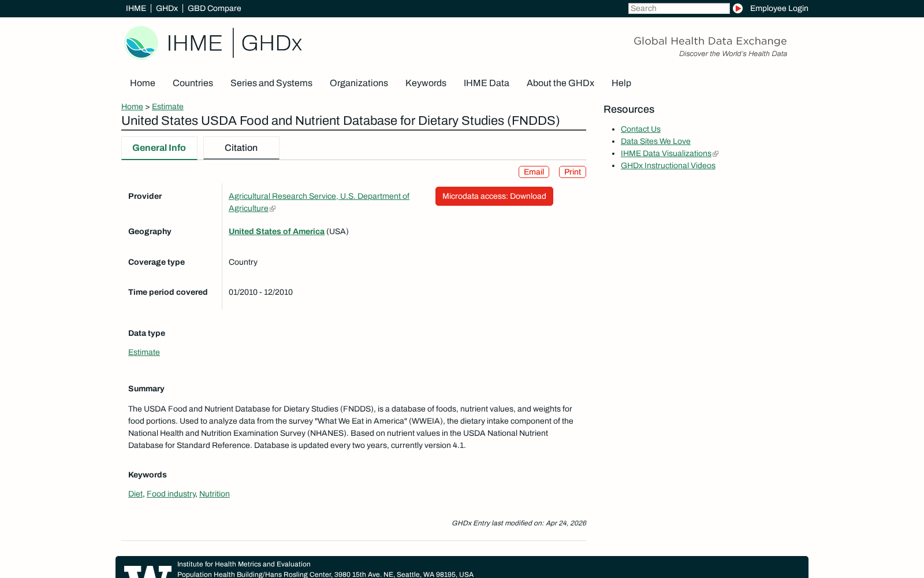
Task: Click the IHME leaf logo icon
Action: tap(141, 43)
